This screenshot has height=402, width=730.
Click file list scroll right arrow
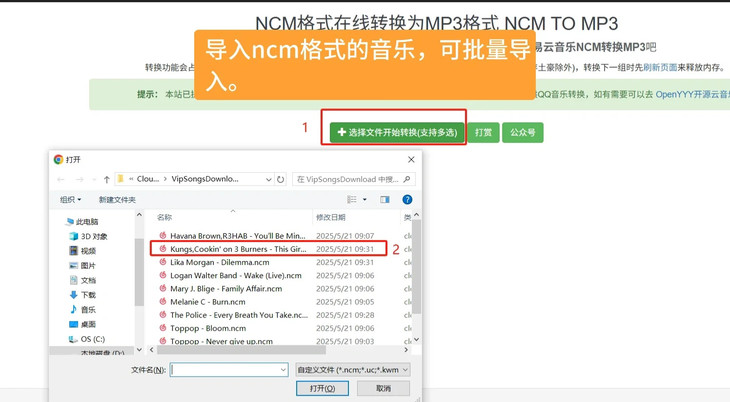click(406, 349)
